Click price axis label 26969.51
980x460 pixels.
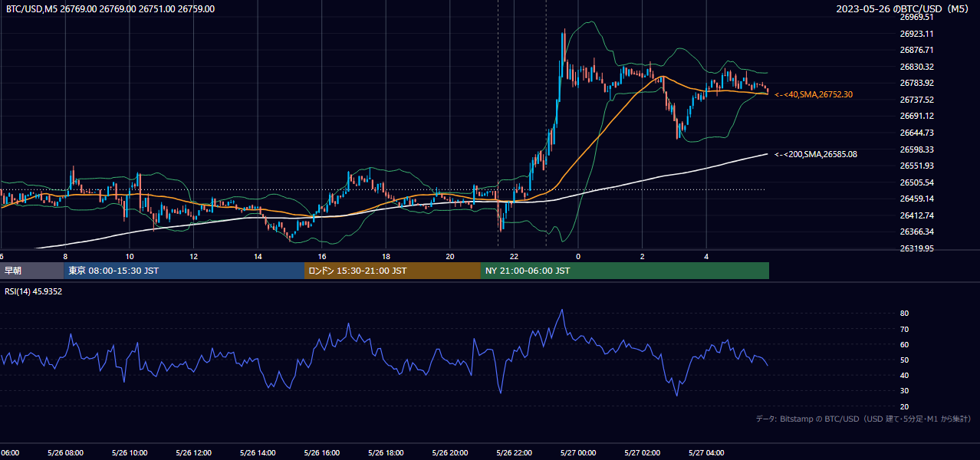916,17
